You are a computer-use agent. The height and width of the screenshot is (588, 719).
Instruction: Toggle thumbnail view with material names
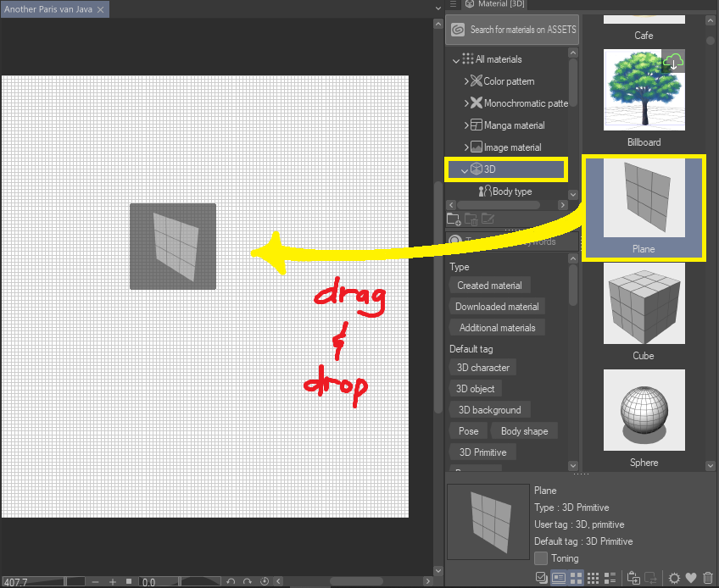[x=558, y=578]
